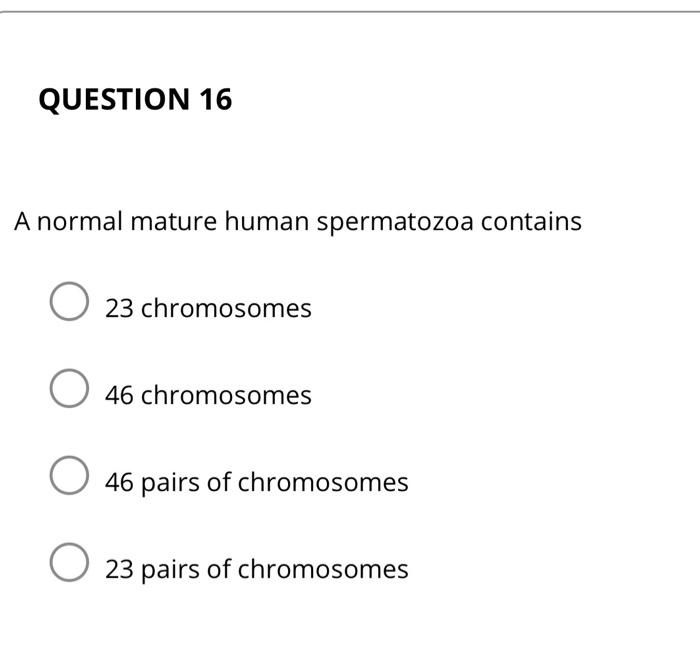The image size is (700, 664).
Task: Pick the "23 pairs of chromosomes" radio button
Action: [x=69, y=562]
